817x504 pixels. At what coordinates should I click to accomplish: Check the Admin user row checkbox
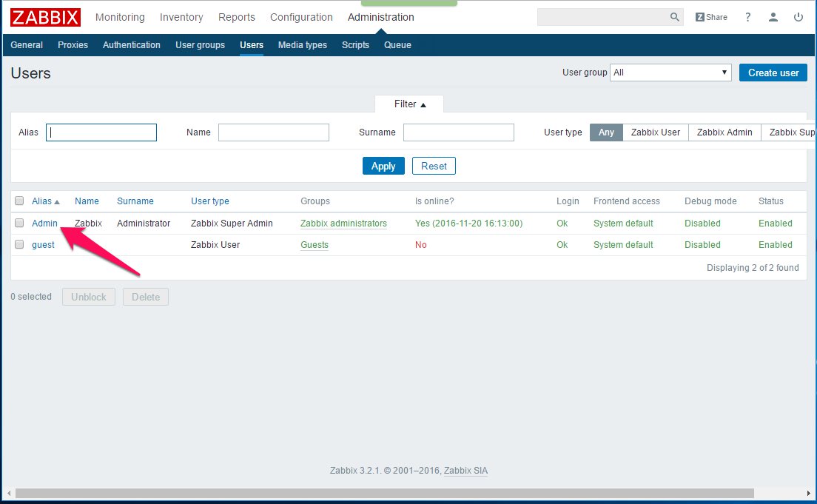(x=19, y=223)
